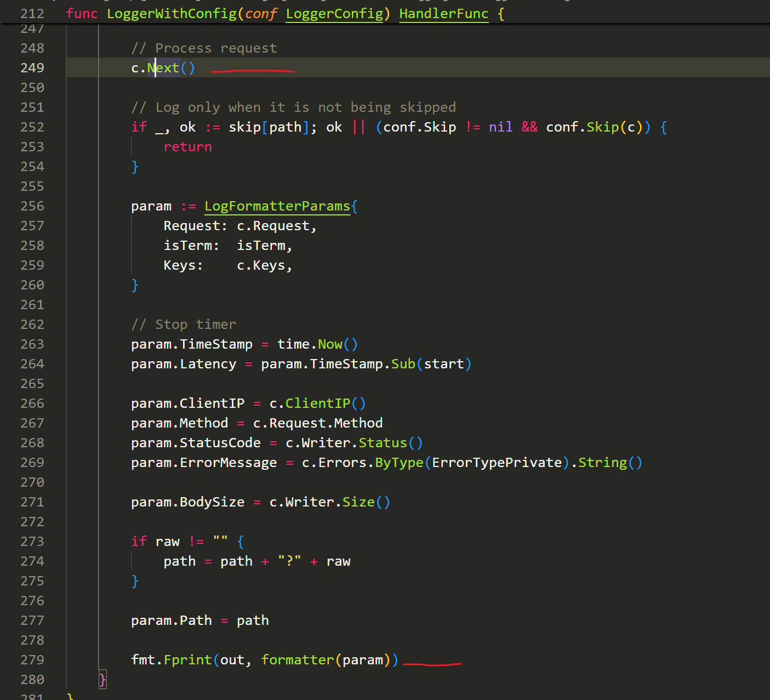Click the comment 'Stop timer'
Viewport: 770px width, 700px height.
(x=184, y=325)
